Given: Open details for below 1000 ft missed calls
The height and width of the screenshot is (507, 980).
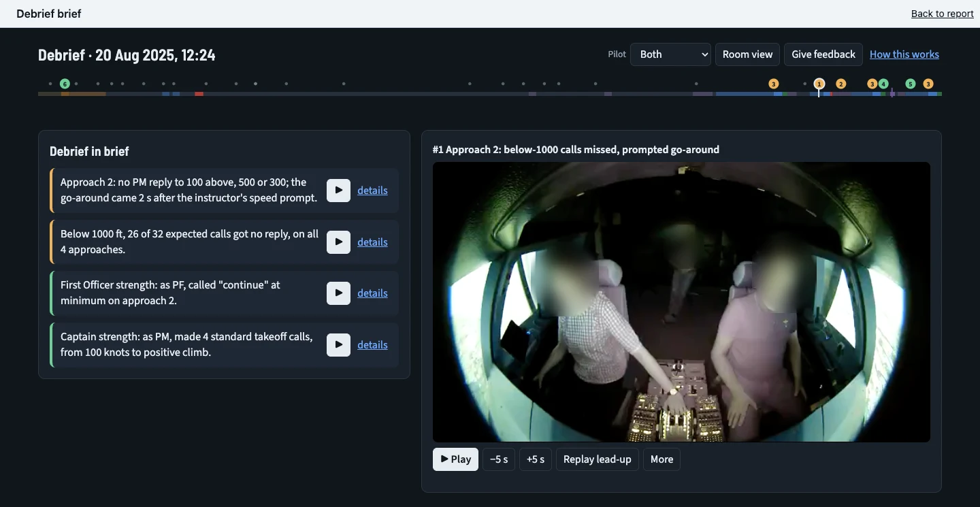Looking at the screenshot, I should click(x=372, y=242).
